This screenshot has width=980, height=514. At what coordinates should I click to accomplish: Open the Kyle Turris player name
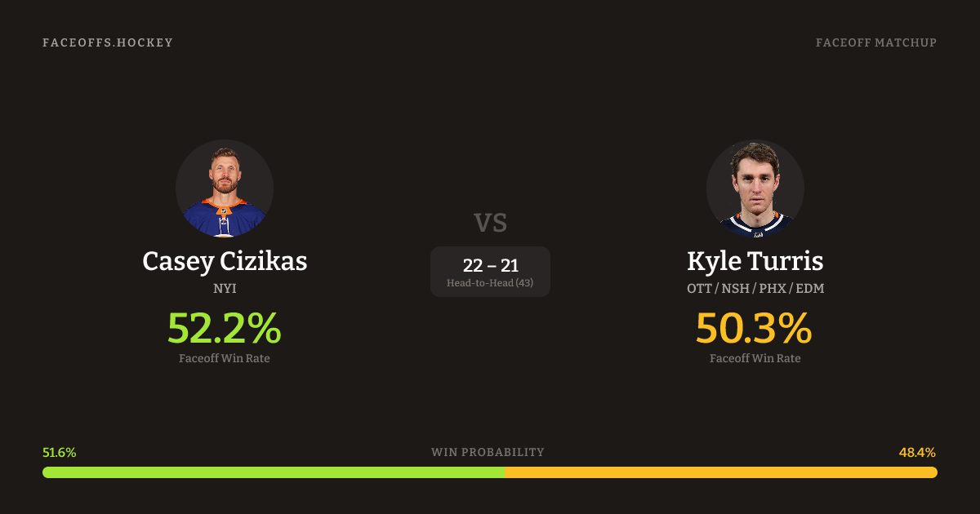point(755,261)
